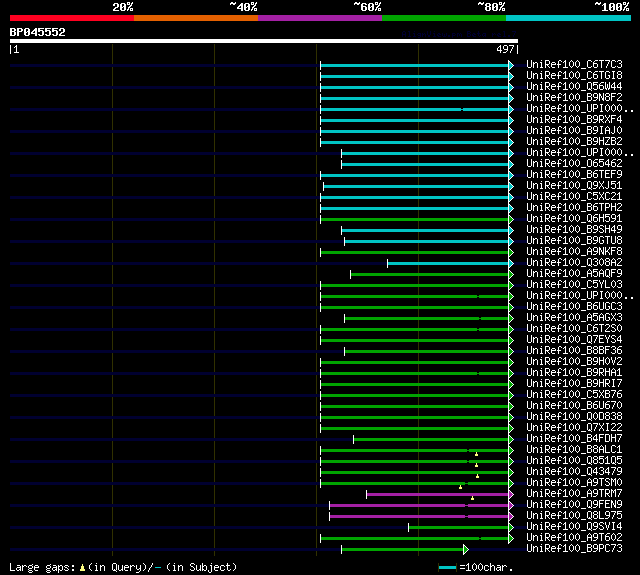Select the UniRef100_C5YL03 label

click(574, 285)
